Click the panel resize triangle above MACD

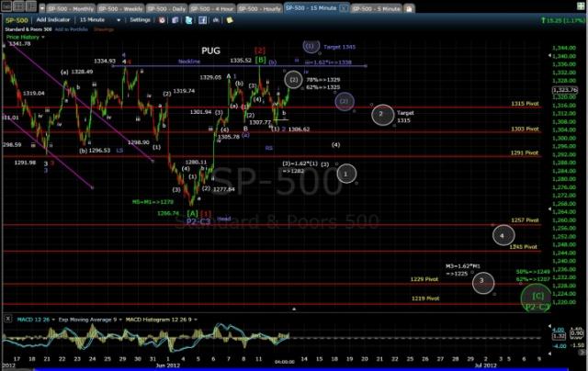coord(294,309)
